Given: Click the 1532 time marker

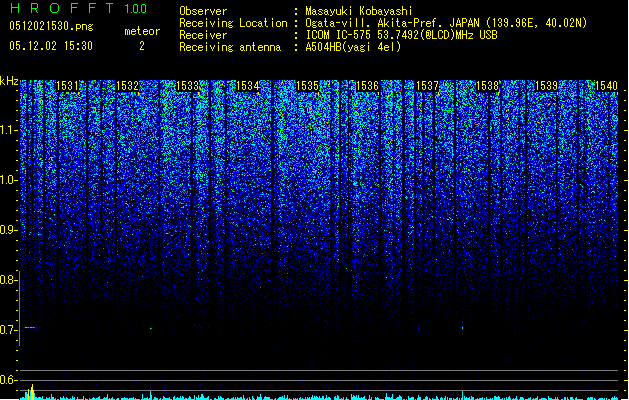Looking at the screenshot, I should [127, 86].
